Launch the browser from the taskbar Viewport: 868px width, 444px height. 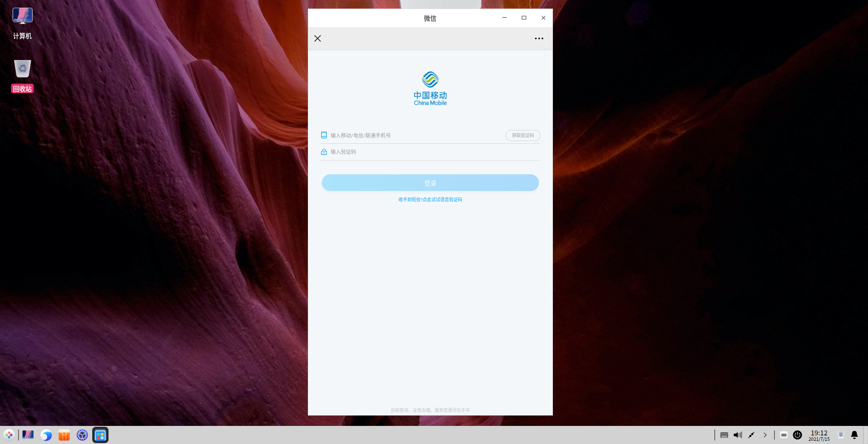pos(46,435)
